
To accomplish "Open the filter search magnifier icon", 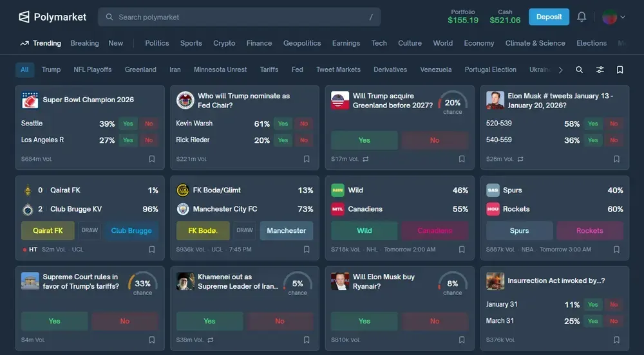I will [579, 69].
